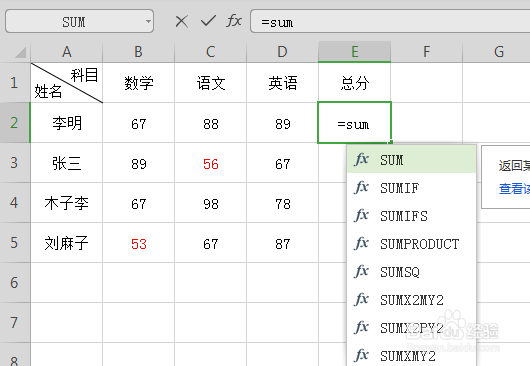Click the name cell 张三

tap(67, 163)
